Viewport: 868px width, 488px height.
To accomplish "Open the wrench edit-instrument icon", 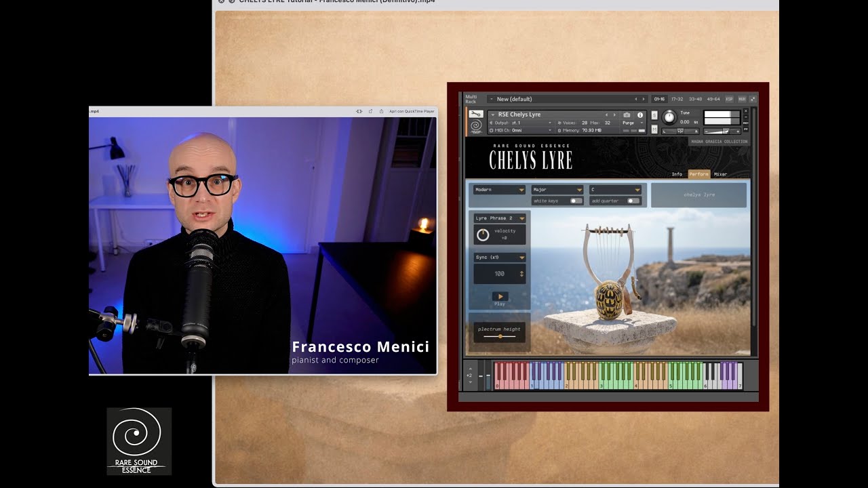I will [x=476, y=114].
